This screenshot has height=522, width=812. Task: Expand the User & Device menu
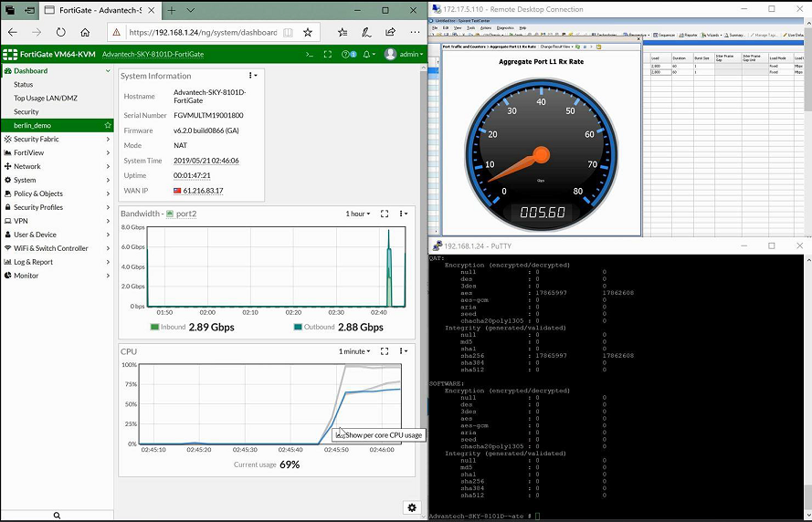(57, 235)
